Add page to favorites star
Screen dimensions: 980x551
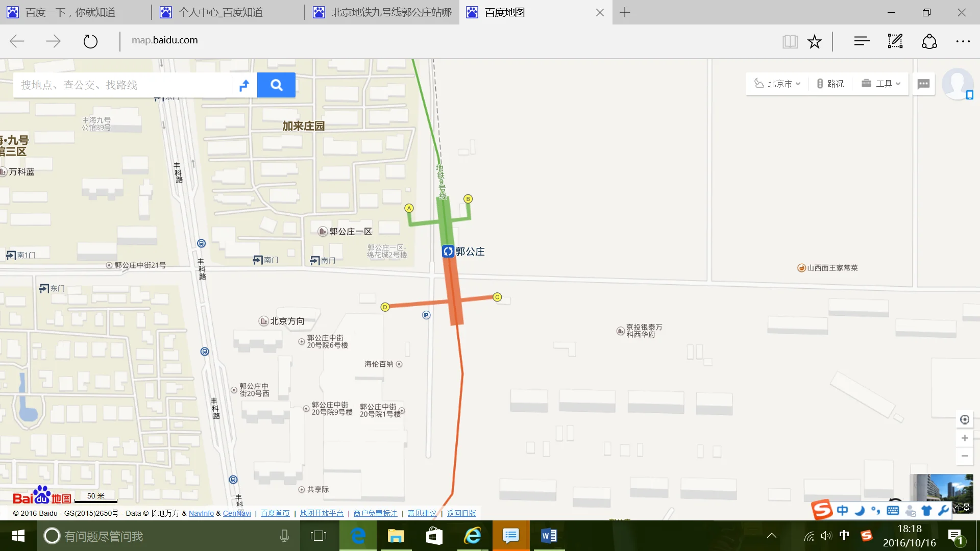[814, 41]
